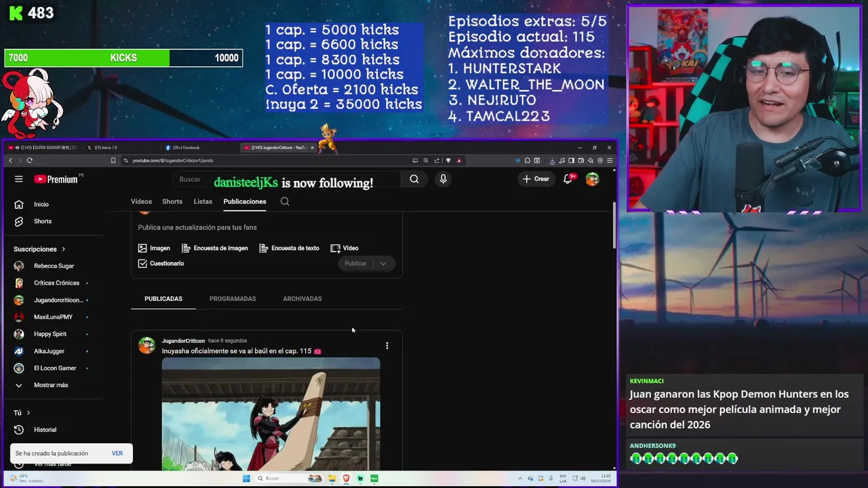The height and width of the screenshot is (488, 868).
Task: Switch to the Facebook browser tab
Action: point(201,148)
